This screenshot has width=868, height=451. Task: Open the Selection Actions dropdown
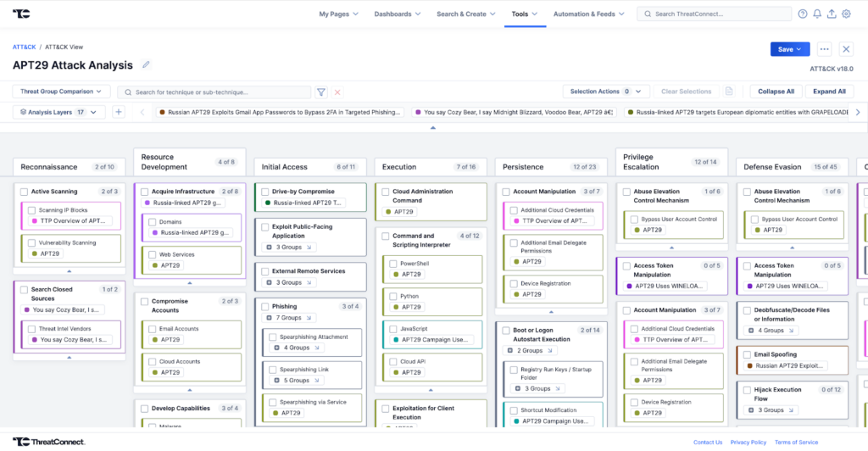click(x=605, y=92)
